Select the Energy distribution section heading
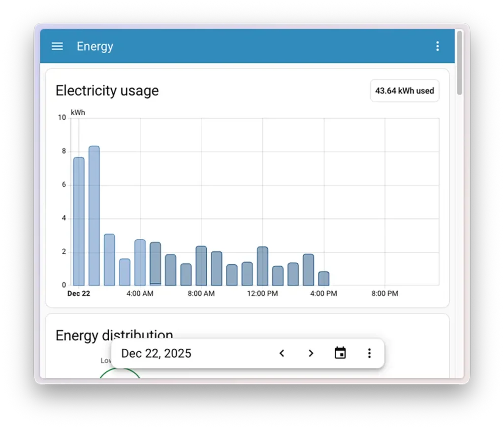 pos(114,336)
